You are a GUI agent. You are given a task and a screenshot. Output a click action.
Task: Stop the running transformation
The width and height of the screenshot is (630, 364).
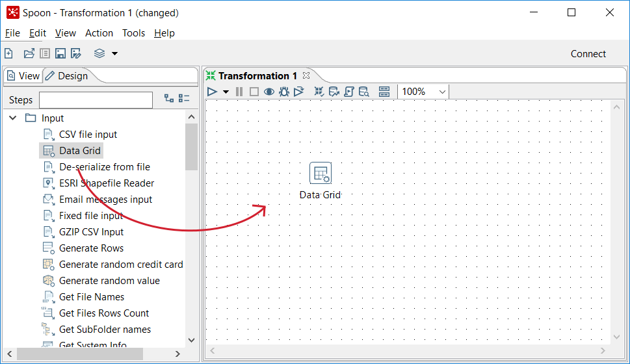(x=254, y=92)
